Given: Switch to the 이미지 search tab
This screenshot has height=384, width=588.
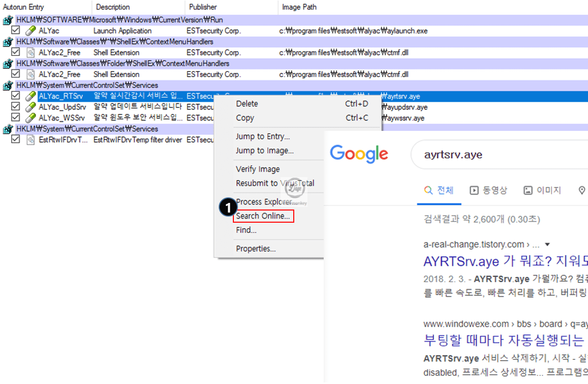Looking at the screenshot, I should tap(542, 191).
